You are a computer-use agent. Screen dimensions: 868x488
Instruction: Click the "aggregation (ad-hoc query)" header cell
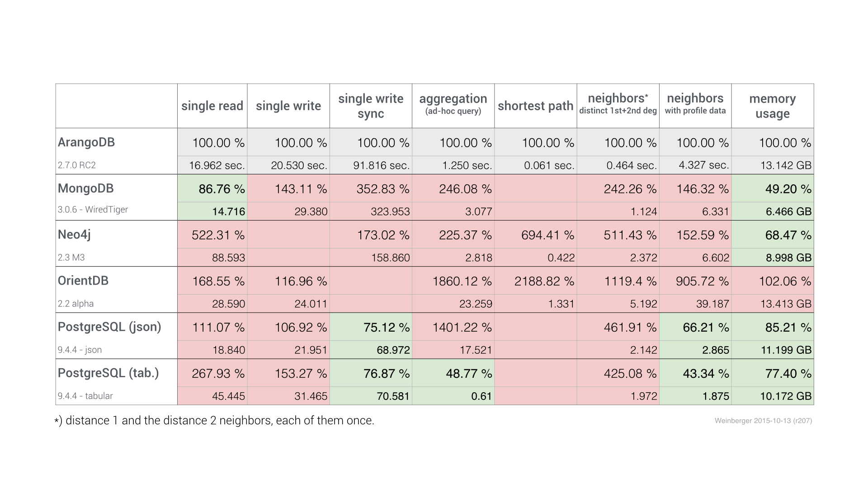[x=453, y=104]
